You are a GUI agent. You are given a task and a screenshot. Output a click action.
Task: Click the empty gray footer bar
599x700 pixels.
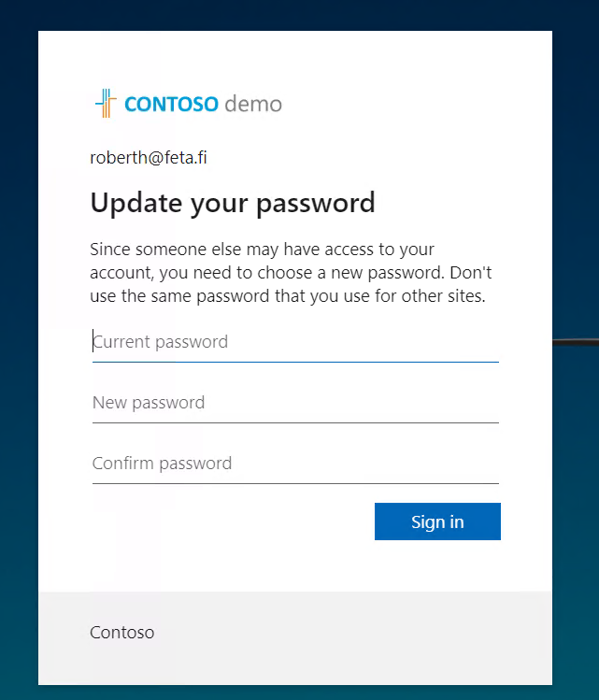(x=374, y=636)
